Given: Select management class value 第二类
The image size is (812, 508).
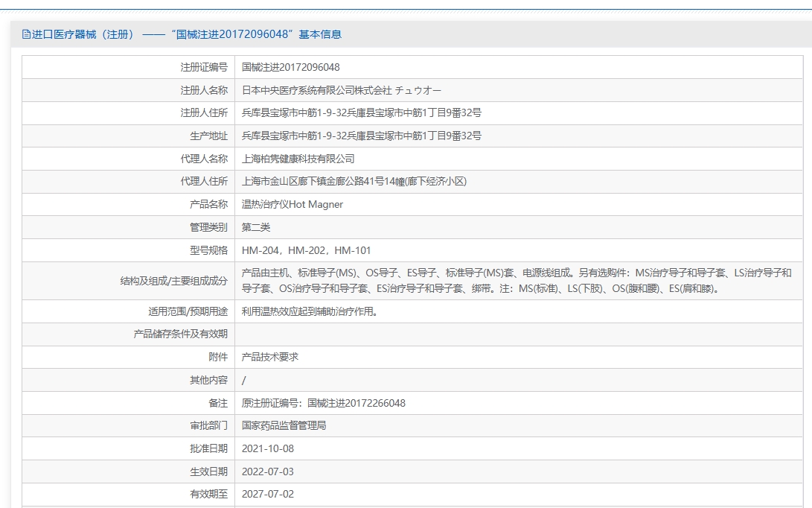Looking at the screenshot, I should 256,227.
